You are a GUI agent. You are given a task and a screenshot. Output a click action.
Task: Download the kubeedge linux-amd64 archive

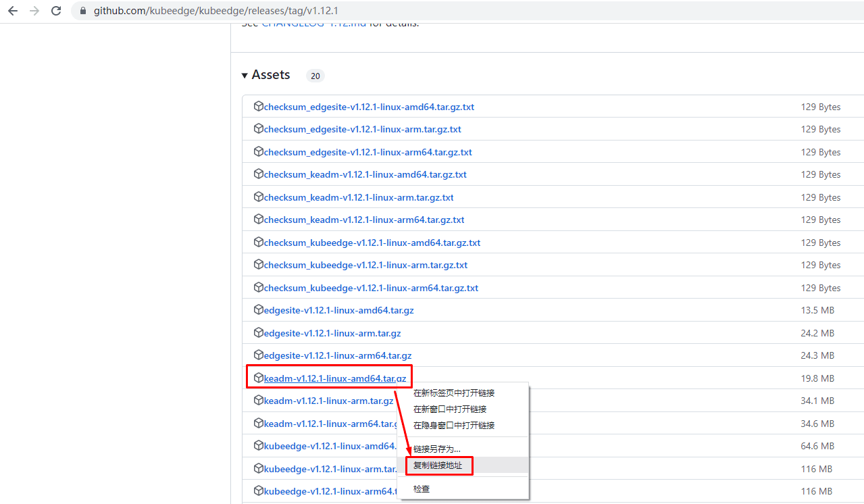pos(331,446)
